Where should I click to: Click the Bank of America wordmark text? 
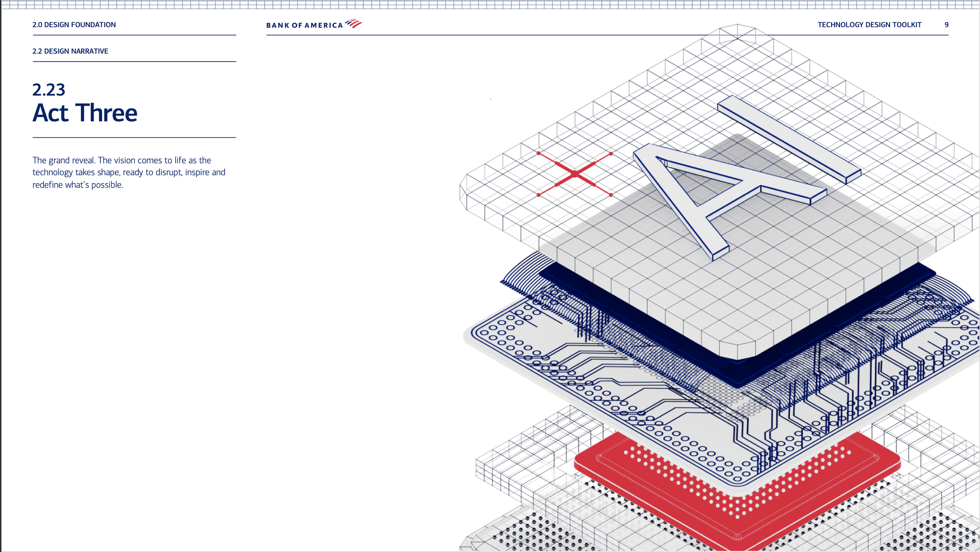tap(304, 26)
